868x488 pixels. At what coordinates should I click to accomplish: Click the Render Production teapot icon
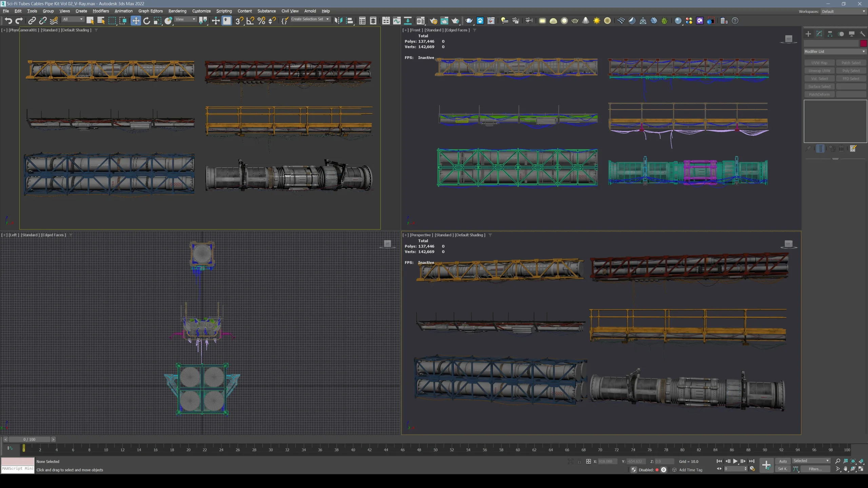455,21
